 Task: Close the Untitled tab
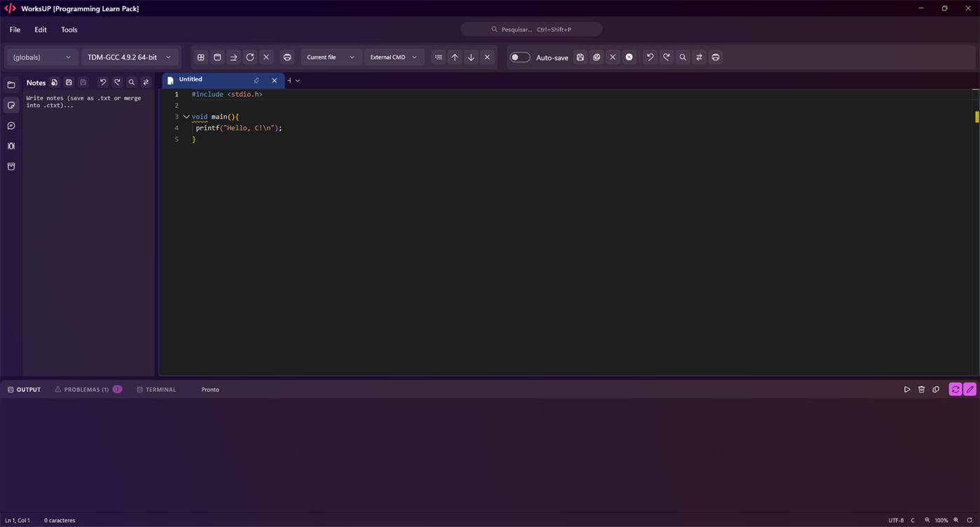[x=275, y=81]
